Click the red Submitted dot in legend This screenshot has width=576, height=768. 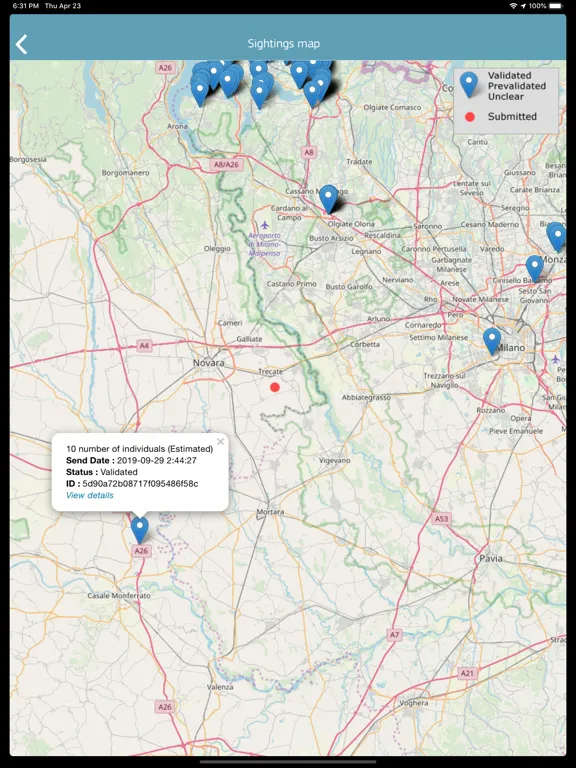(470, 117)
